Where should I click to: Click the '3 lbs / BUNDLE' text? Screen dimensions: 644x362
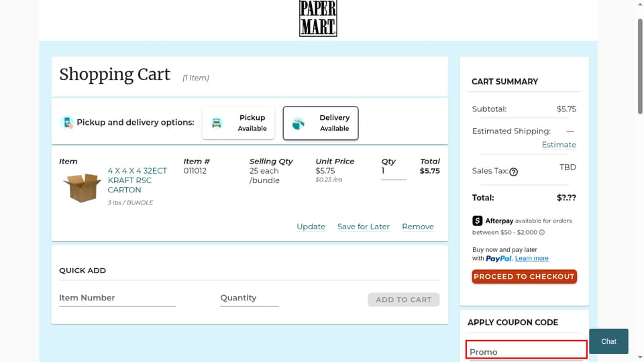point(130,202)
